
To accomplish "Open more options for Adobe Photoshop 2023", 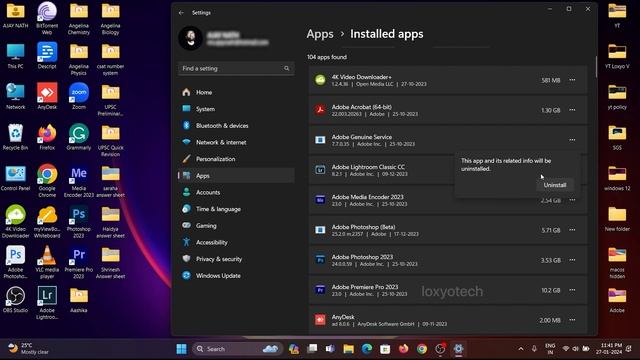I will tap(572, 260).
